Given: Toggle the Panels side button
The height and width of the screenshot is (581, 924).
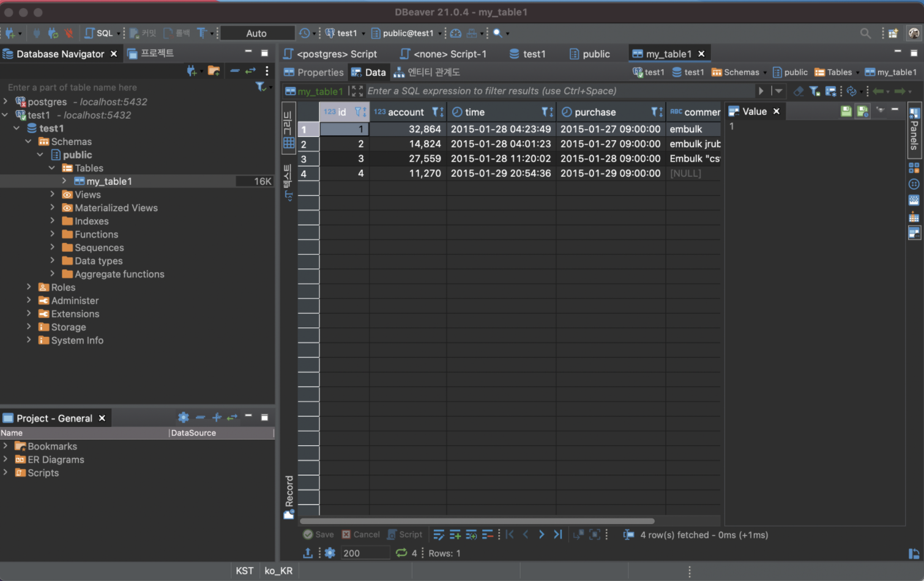Looking at the screenshot, I should (x=914, y=129).
